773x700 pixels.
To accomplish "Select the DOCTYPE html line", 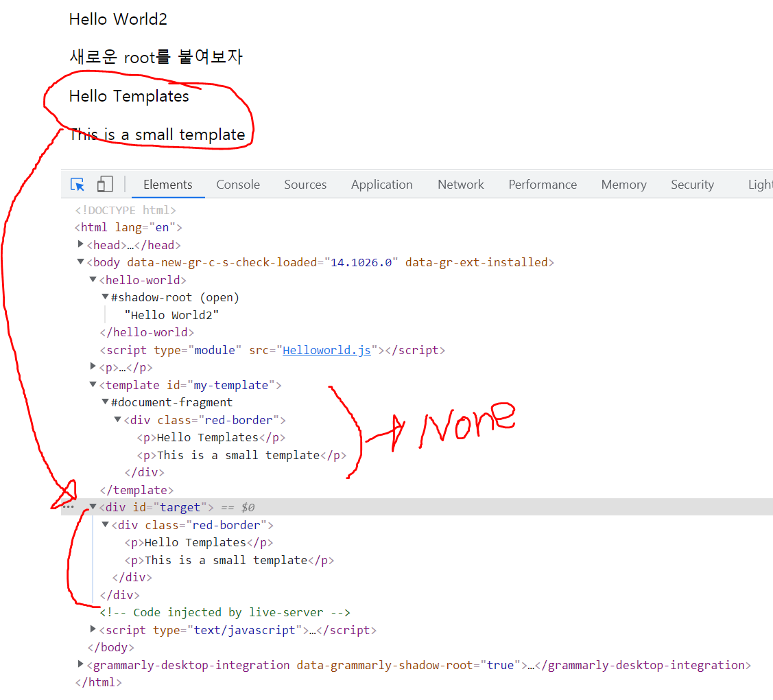I will click(x=126, y=210).
